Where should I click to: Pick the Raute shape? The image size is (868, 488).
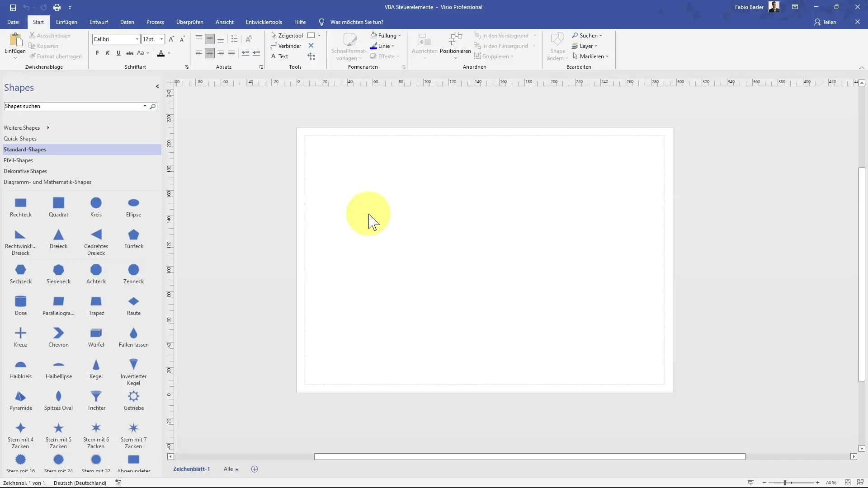pos(133,305)
